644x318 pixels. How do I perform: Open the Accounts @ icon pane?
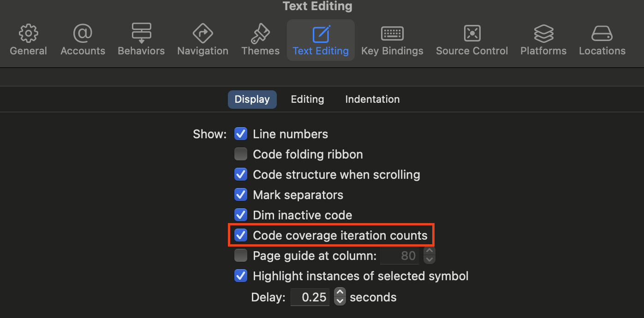83,34
